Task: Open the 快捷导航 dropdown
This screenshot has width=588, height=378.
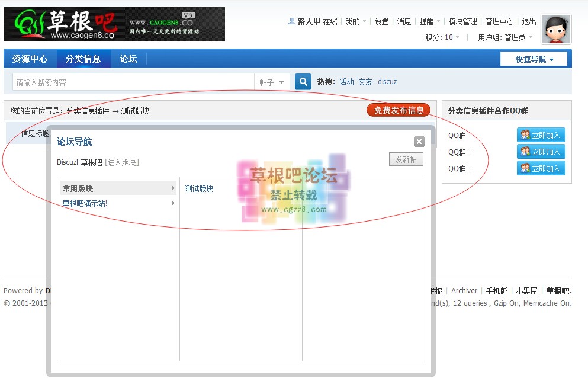Action: pyautogui.click(x=534, y=59)
